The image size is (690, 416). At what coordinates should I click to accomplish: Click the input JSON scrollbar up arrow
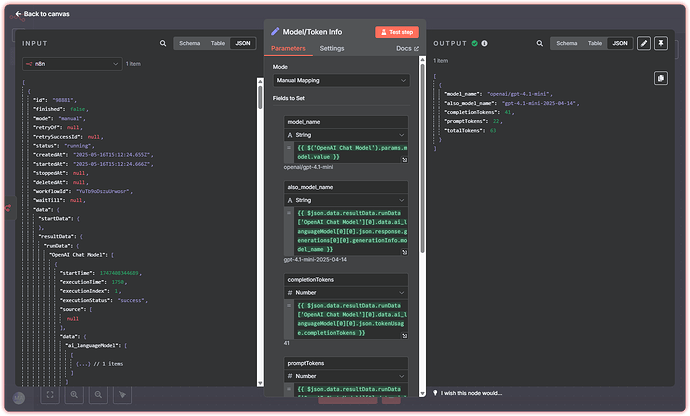point(260,81)
